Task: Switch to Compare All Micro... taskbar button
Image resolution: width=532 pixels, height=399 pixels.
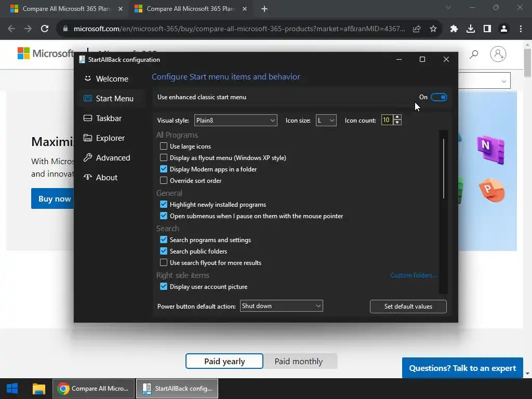Action: [94, 389]
